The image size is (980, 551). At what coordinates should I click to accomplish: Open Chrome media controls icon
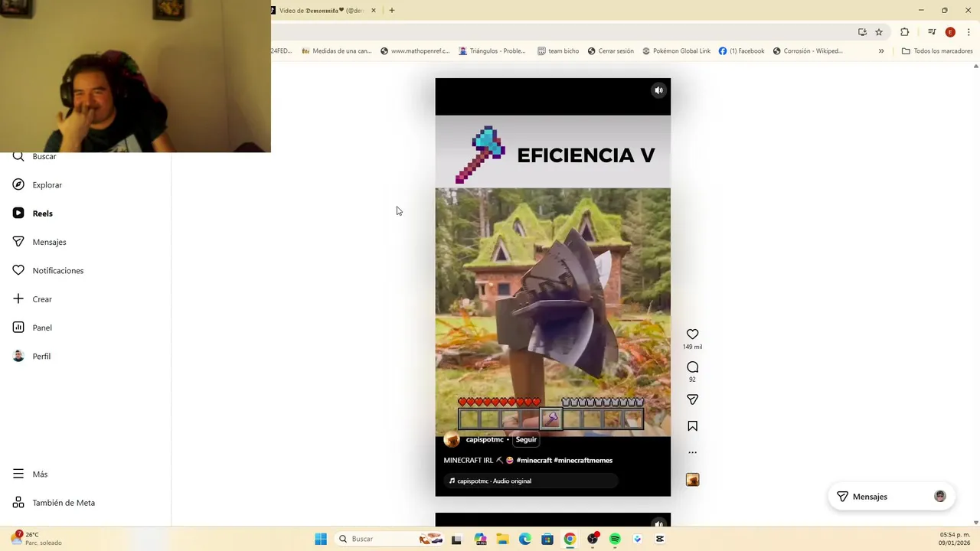coord(932,32)
